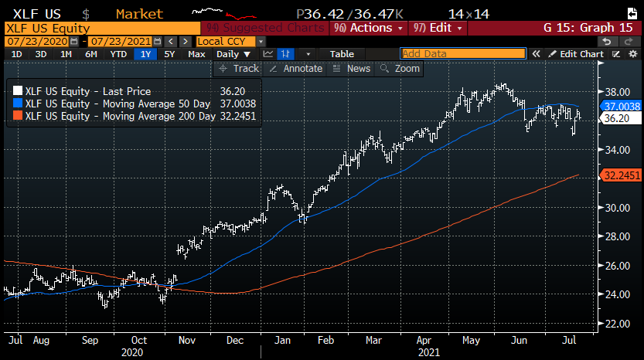Click the redo arrow icon
644x360 pixels.
click(x=629, y=42)
